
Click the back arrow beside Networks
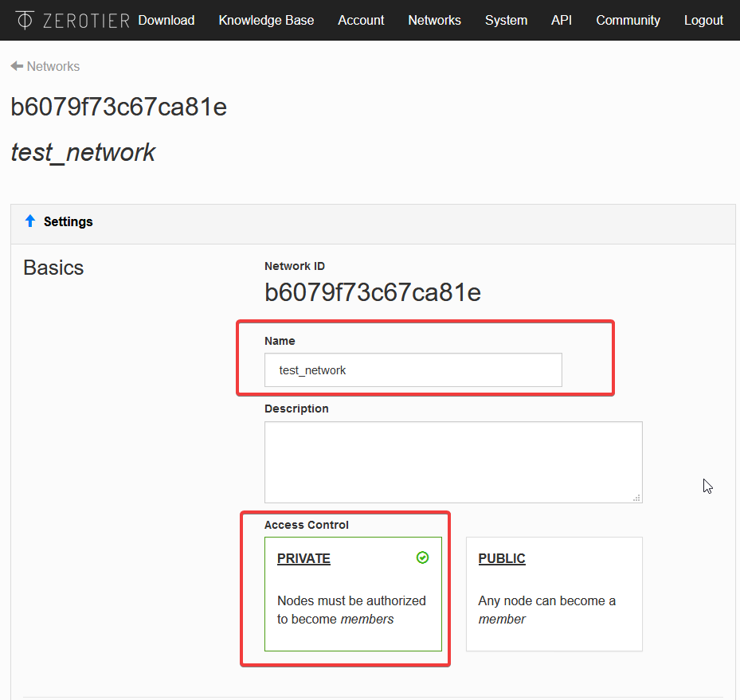tap(17, 66)
